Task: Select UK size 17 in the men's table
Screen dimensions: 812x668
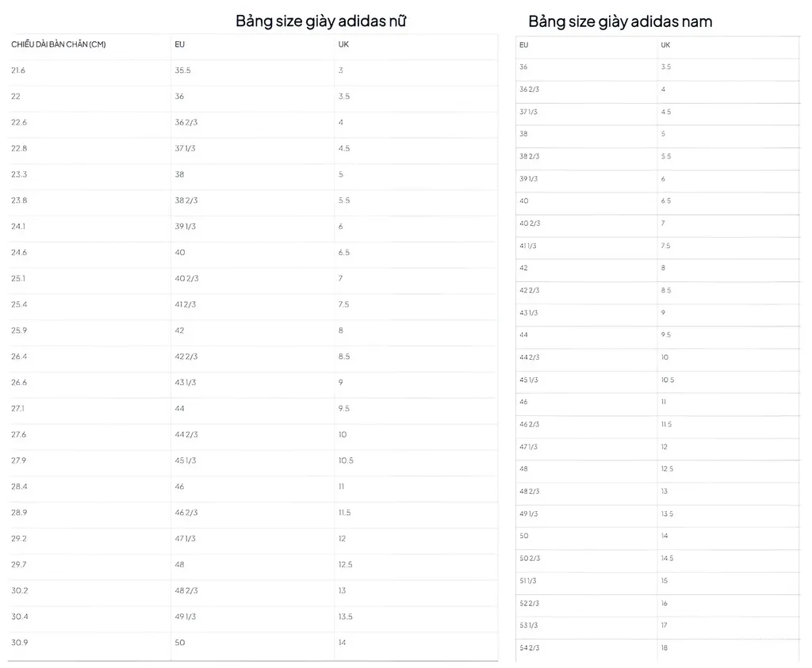Action: (665, 626)
